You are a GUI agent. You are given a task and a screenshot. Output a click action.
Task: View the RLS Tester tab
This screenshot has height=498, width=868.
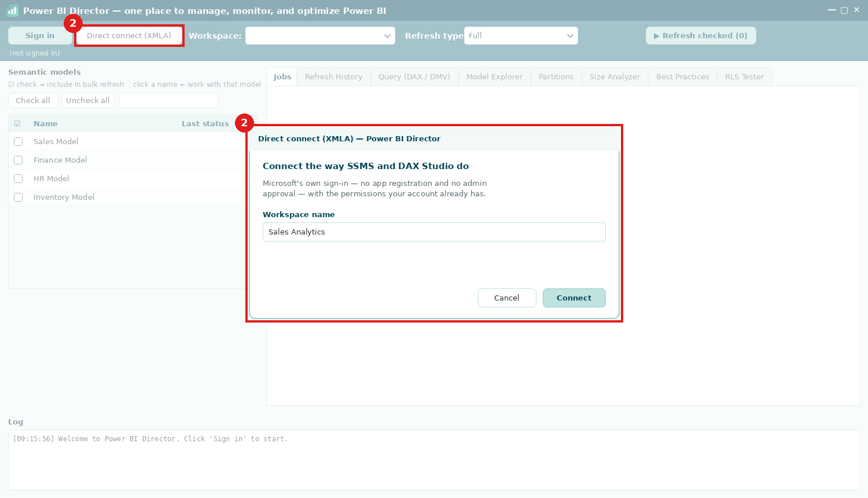pos(745,77)
